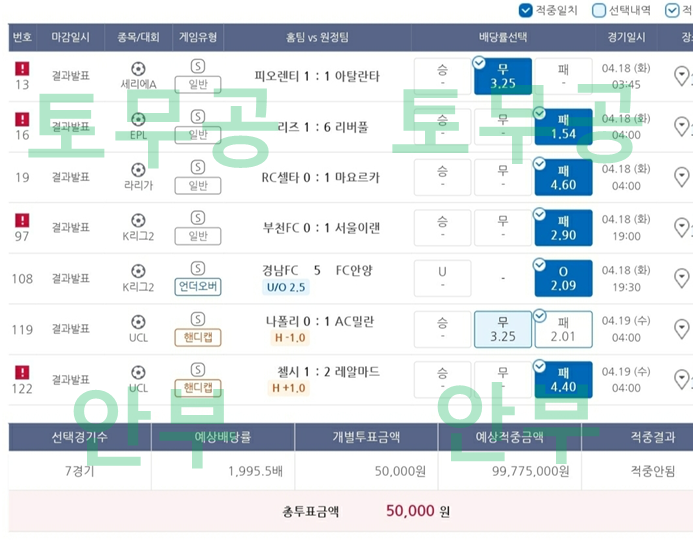Click the 배당률선택 column header
The height and width of the screenshot is (541, 693).
click(x=502, y=37)
